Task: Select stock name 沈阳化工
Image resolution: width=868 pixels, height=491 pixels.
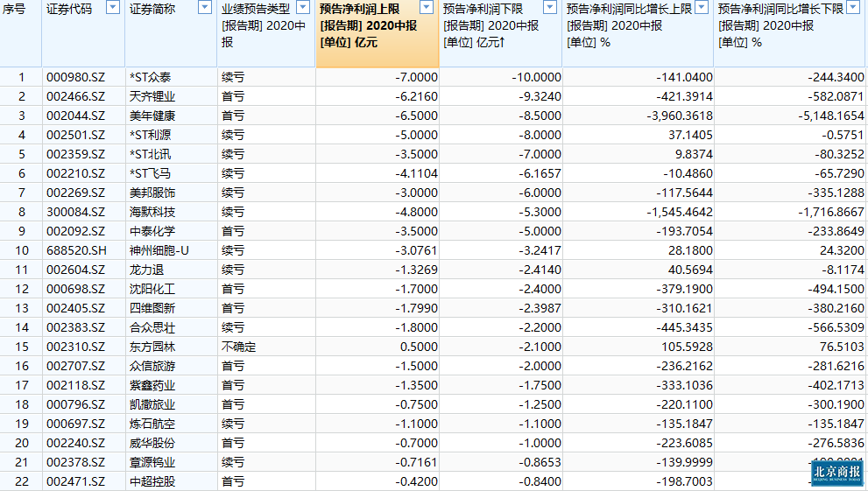Action: (152, 289)
